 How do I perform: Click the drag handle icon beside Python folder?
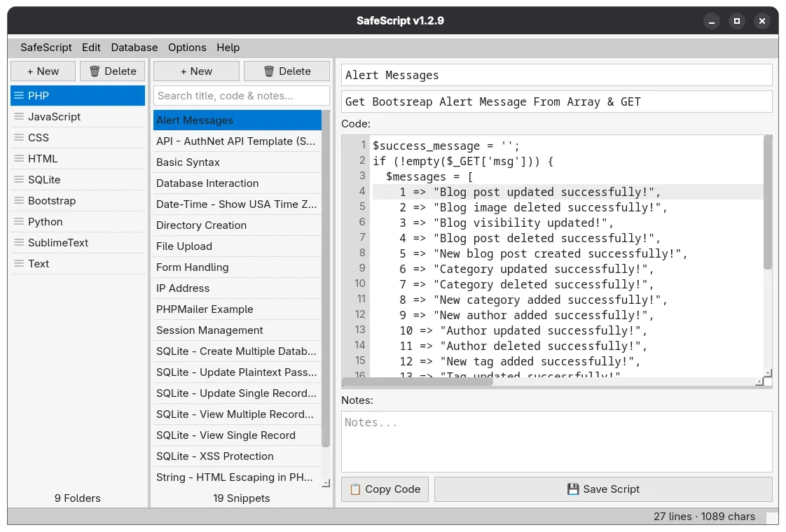click(19, 221)
